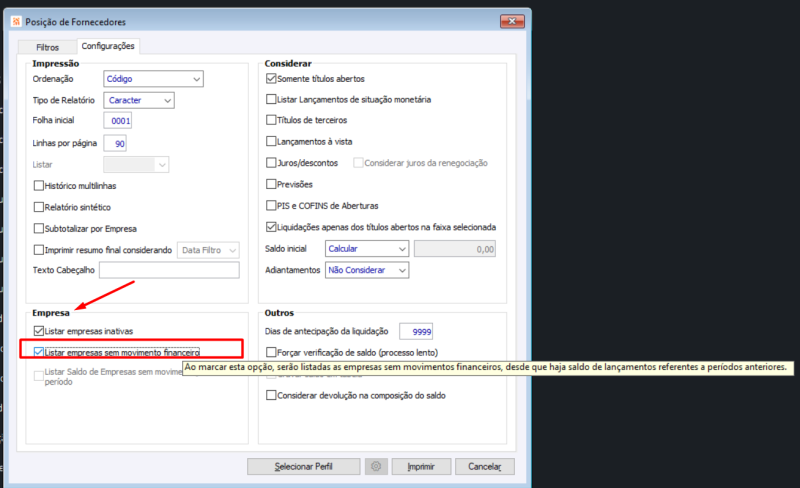Open the Adiantamentos dropdown
The image size is (800, 488).
pos(367,270)
